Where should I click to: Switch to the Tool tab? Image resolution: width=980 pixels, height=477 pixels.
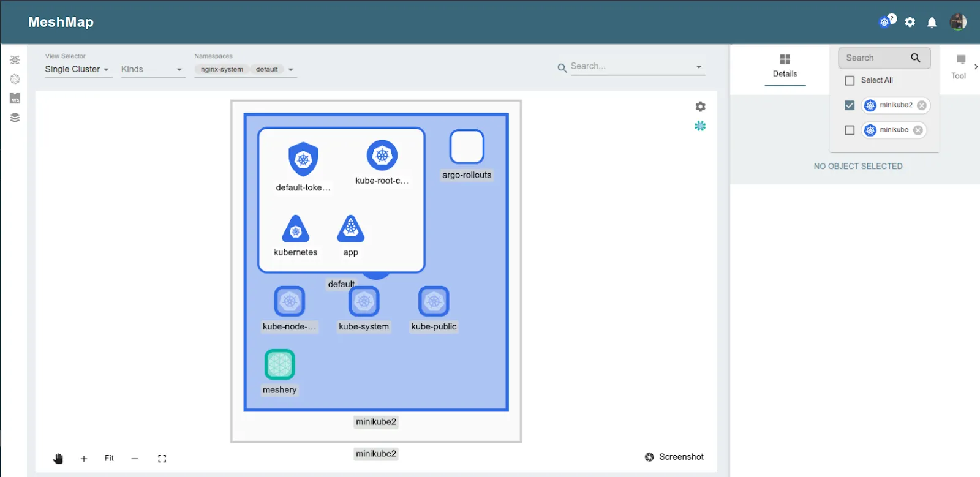959,67
